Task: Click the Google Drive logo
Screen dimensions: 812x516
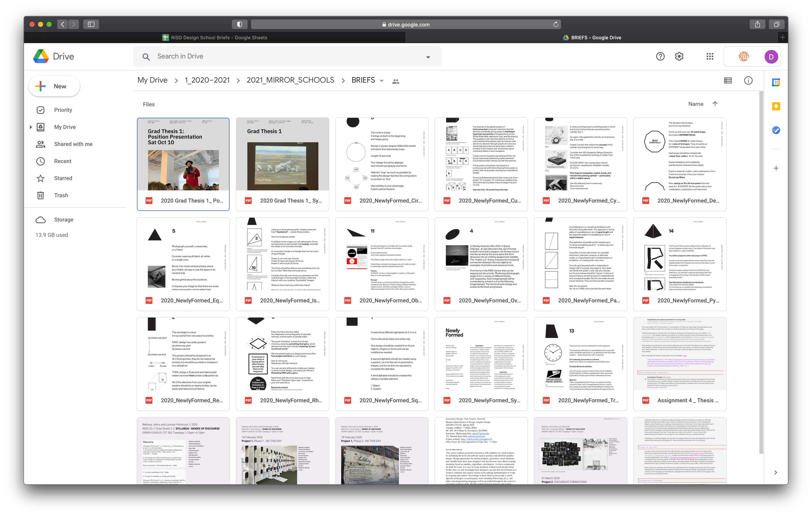Action: pos(54,57)
